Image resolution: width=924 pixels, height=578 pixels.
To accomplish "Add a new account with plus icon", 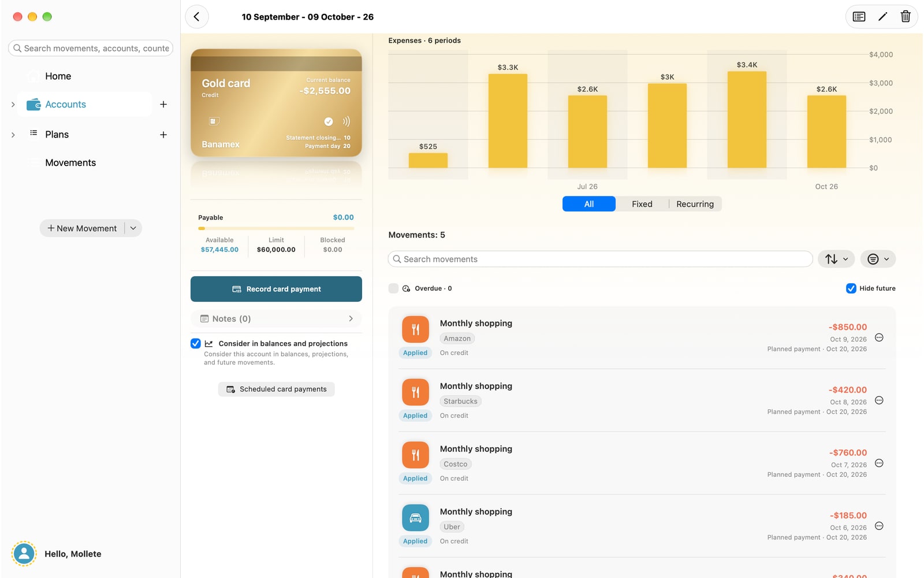I will tap(163, 105).
